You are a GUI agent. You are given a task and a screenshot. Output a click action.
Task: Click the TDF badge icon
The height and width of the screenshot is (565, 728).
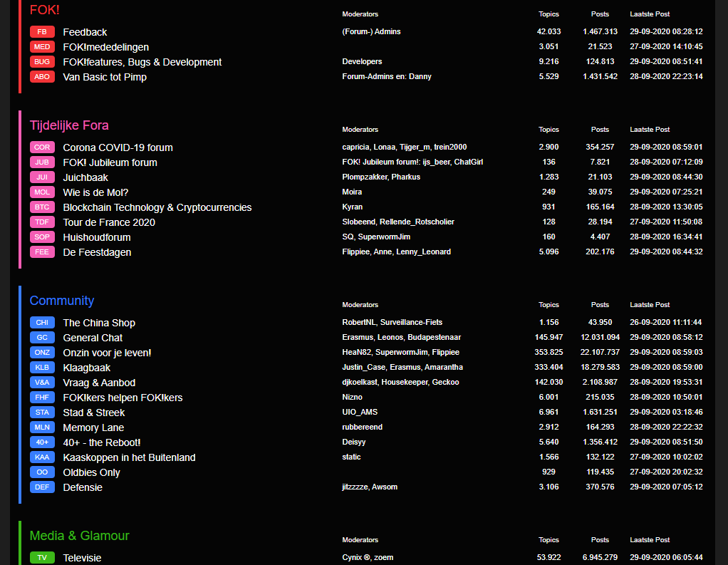click(42, 222)
